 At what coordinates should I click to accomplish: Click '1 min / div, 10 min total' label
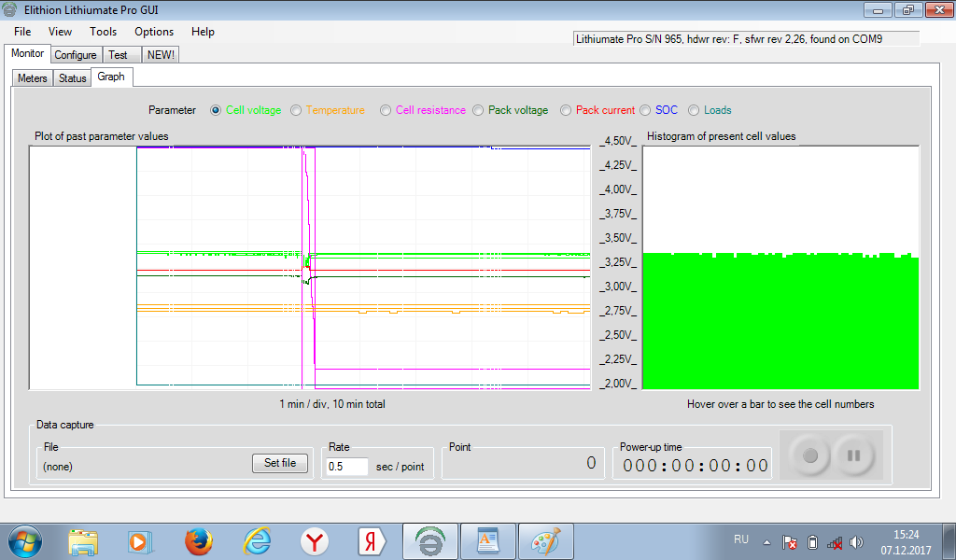332,404
